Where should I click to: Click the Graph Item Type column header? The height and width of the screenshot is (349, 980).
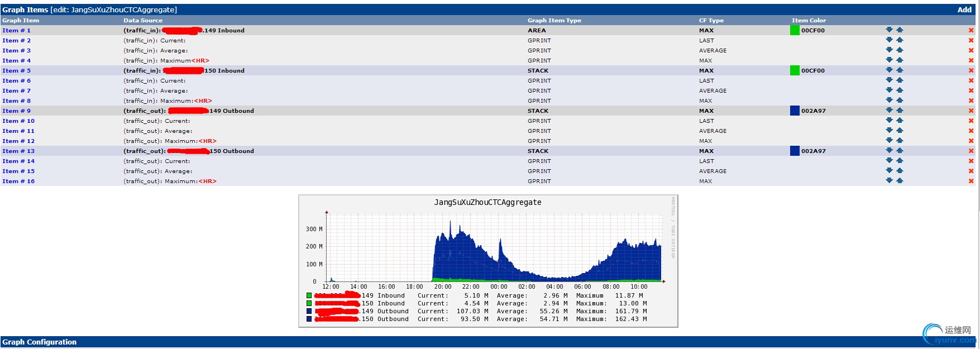[554, 21]
